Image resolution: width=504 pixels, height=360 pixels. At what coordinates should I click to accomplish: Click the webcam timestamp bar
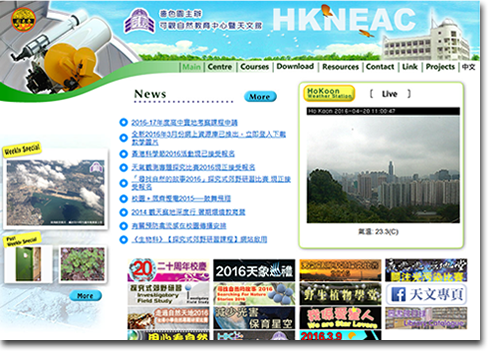click(383, 111)
